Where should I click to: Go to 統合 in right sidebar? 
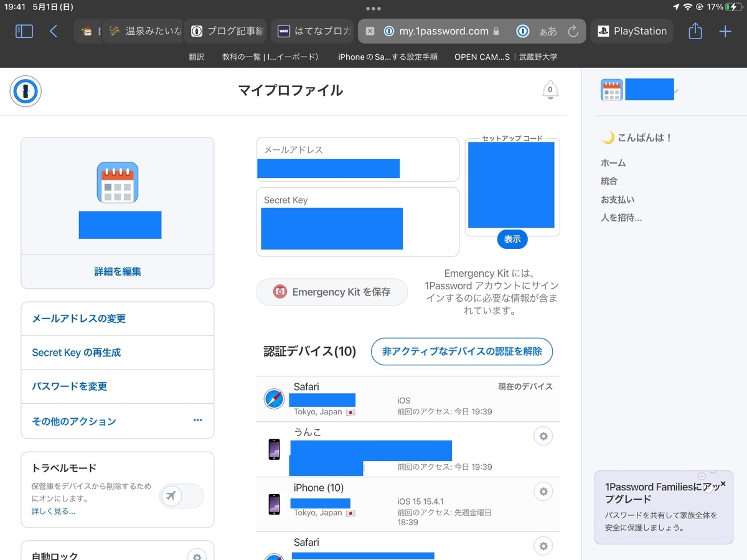pyautogui.click(x=609, y=181)
